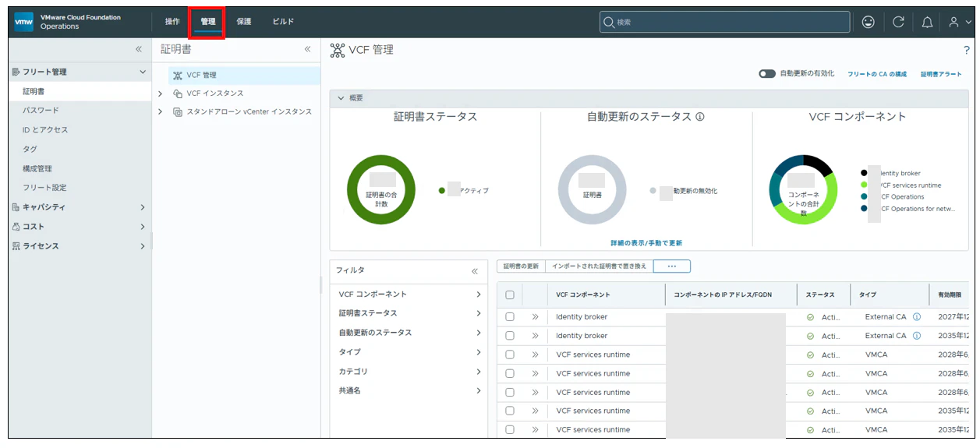Select パスワード in the sidebar
Screen dimensions: 980x448
click(41, 111)
